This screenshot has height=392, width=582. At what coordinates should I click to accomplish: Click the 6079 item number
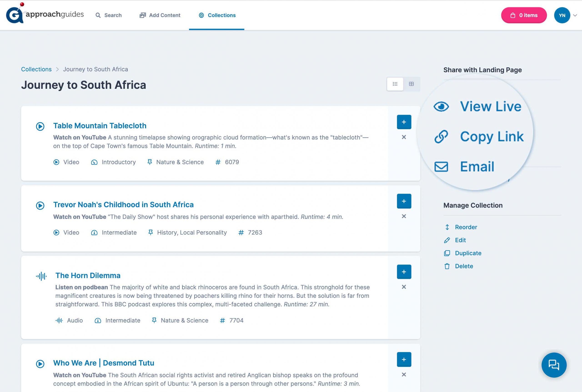pyautogui.click(x=232, y=162)
